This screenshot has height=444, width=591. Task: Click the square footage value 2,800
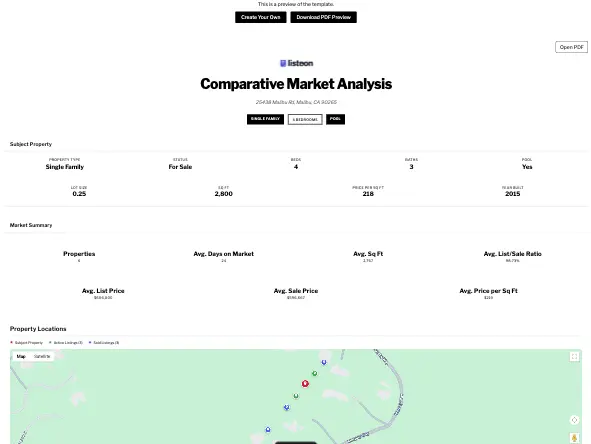click(x=224, y=194)
